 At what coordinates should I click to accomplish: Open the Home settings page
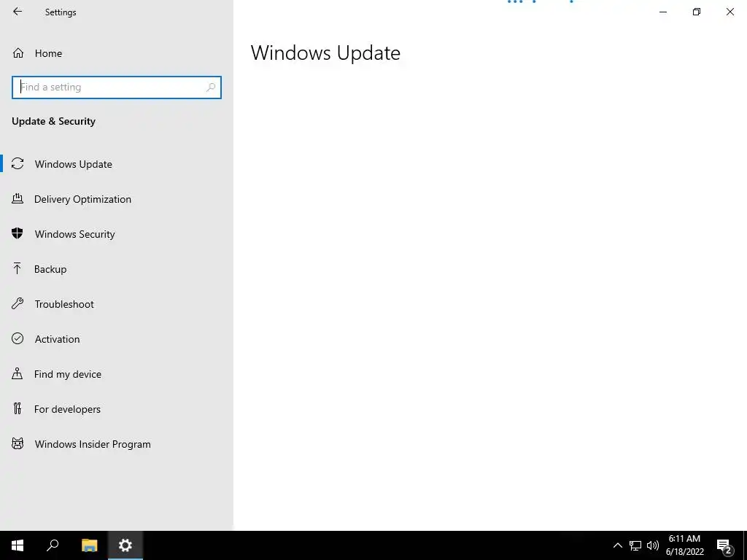click(117, 53)
